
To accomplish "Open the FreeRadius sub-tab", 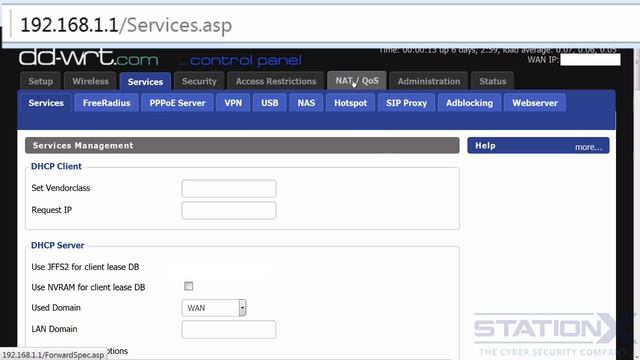I will click(x=107, y=103).
